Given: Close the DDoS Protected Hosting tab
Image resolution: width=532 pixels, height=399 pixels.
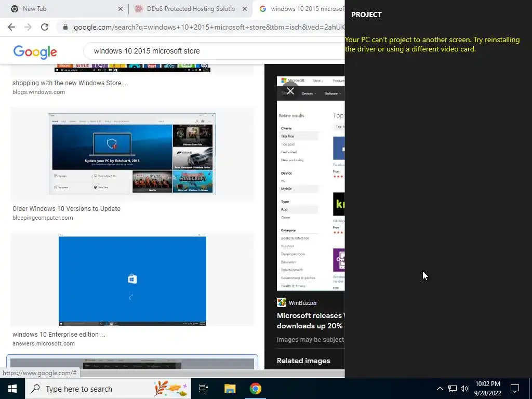Looking at the screenshot, I should (245, 9).
